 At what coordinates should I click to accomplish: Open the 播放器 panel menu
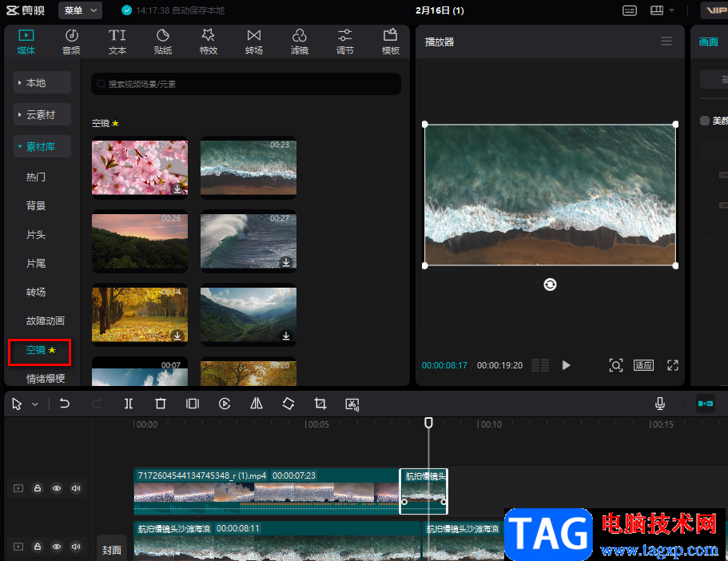point(666,42)
